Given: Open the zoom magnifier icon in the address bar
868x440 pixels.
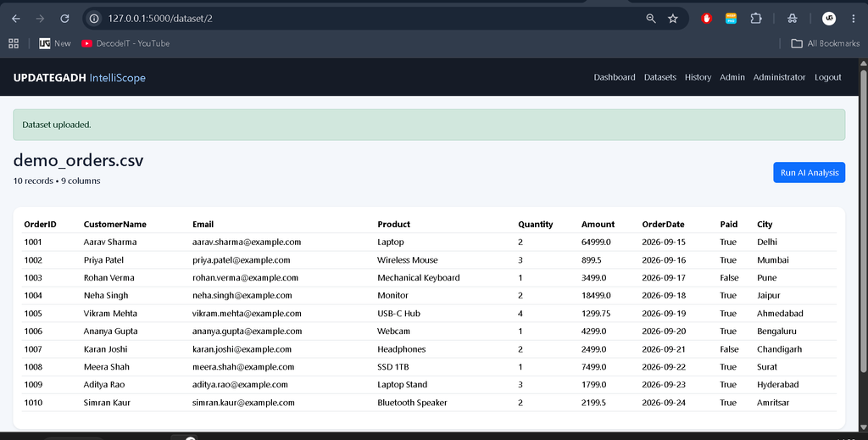Looking at the screenshot, I should (651, 19).
